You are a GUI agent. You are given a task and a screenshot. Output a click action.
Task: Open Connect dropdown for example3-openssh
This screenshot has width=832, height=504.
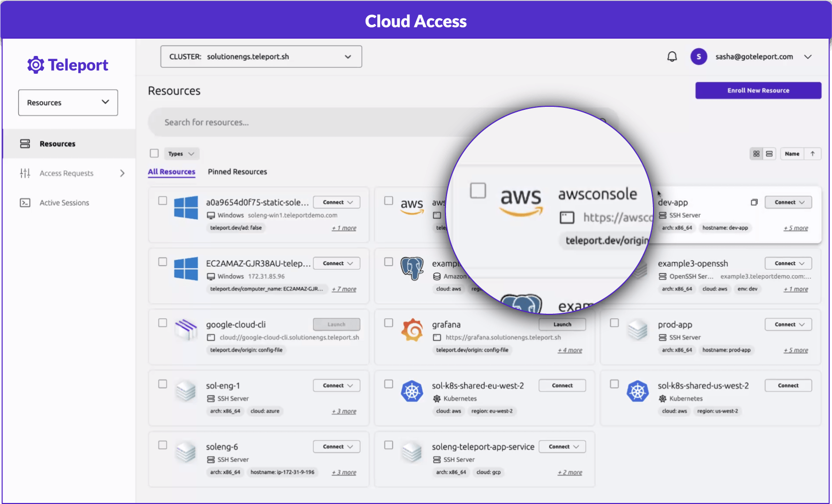point(788,263)
